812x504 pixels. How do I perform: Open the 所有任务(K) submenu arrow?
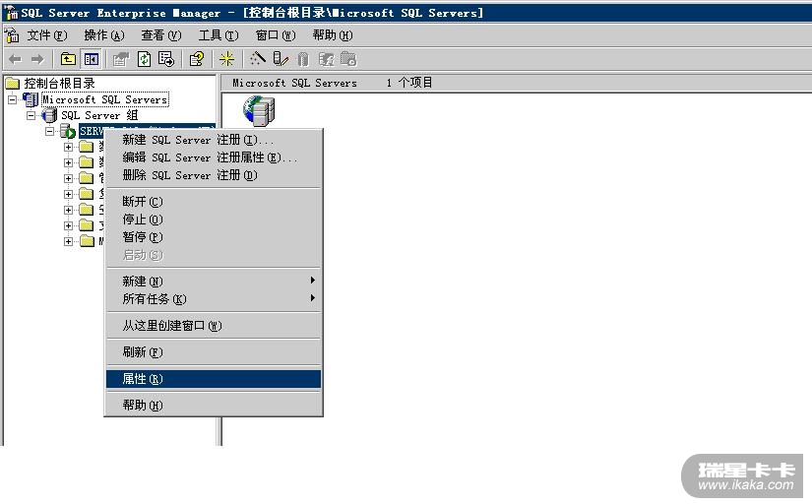312,298
